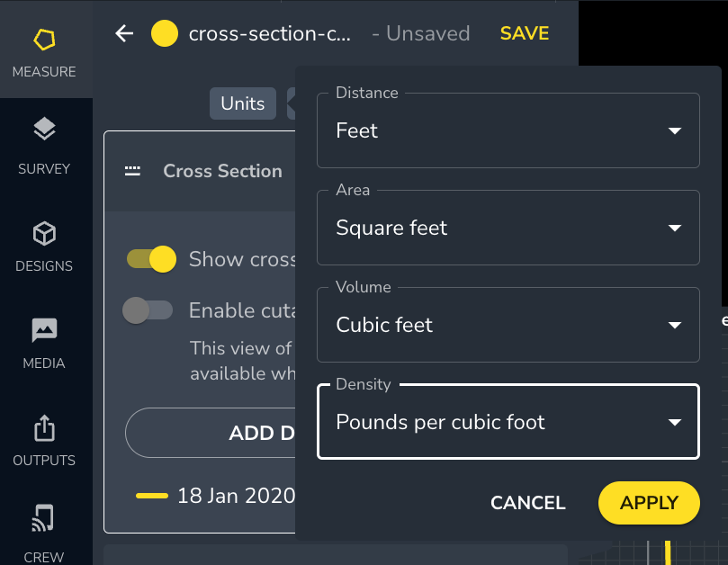
Task: Open the Outputs share icon
Action: coord(44,428)
